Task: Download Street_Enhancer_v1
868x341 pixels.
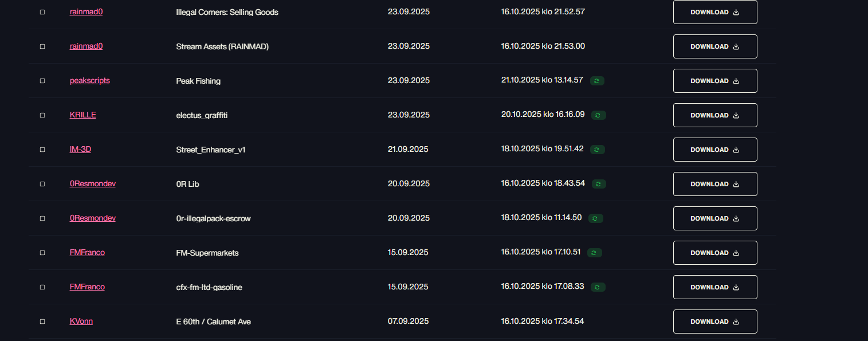Action: pyautogui.click(x=715, y=150)
